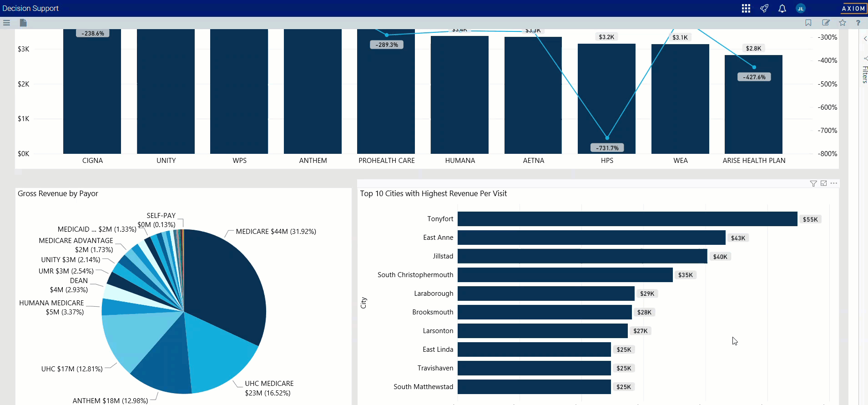Select the CIGNA bar
868x405 pixels.
pyautogui.click(x=92, y=91)
